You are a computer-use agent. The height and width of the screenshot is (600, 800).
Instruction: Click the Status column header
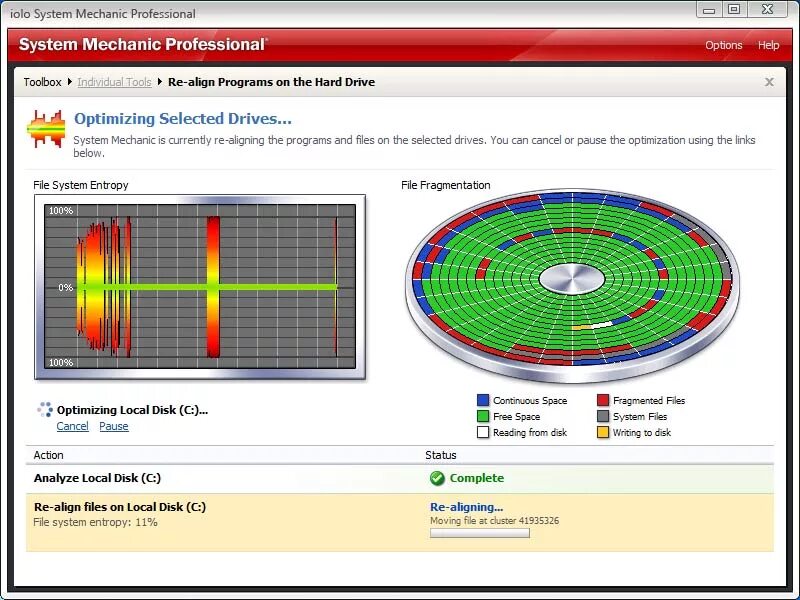click(441, 455)
